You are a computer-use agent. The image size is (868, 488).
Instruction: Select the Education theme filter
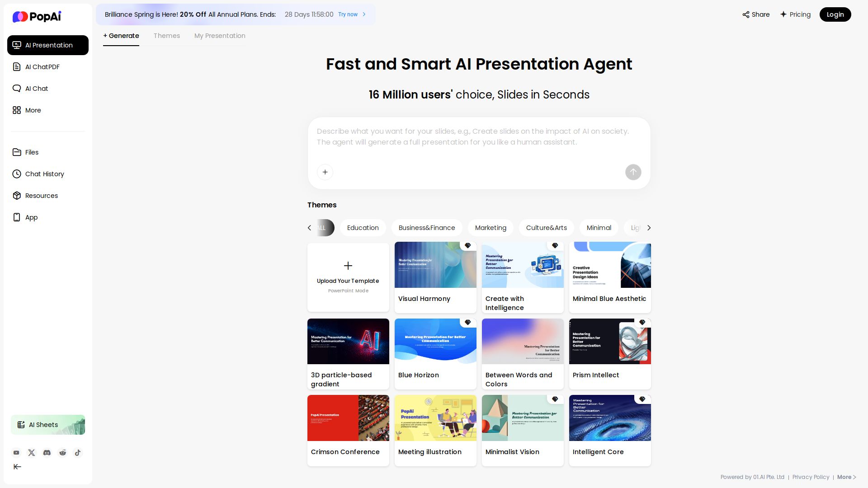pyautogui.click(x=363, y=228)
